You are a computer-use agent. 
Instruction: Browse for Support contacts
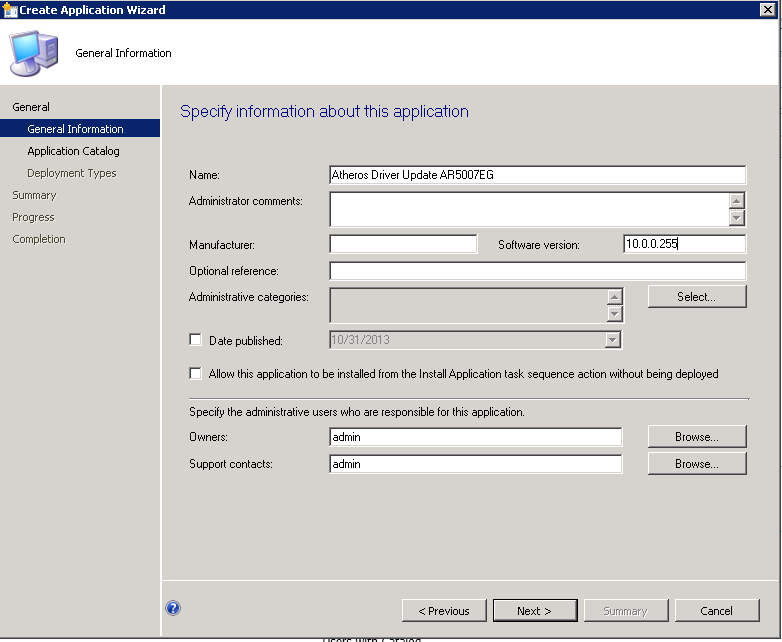point(696,464)
